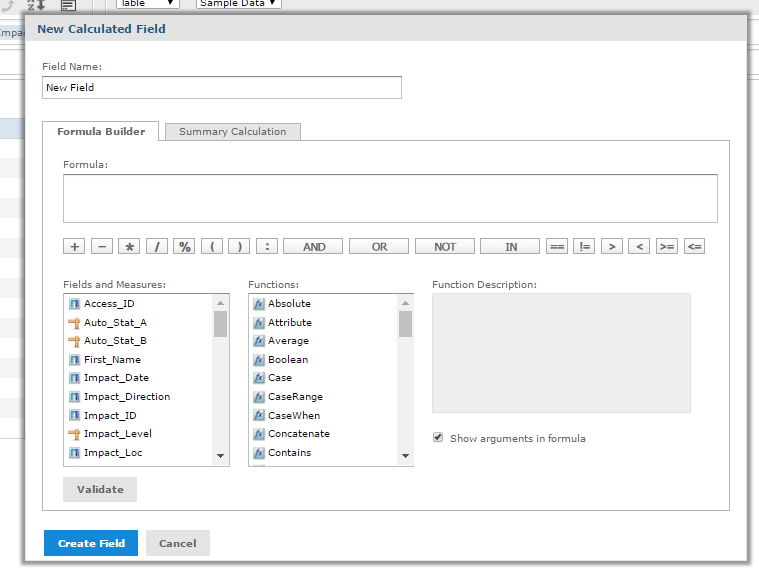Click the greater-than-or-equal operator
Image resolution: width=759 pixels, height=572 pixels.
(667, 246)
